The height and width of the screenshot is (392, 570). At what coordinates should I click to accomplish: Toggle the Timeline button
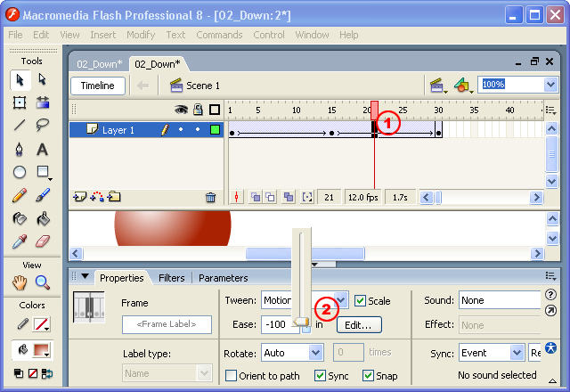[98, 86]
